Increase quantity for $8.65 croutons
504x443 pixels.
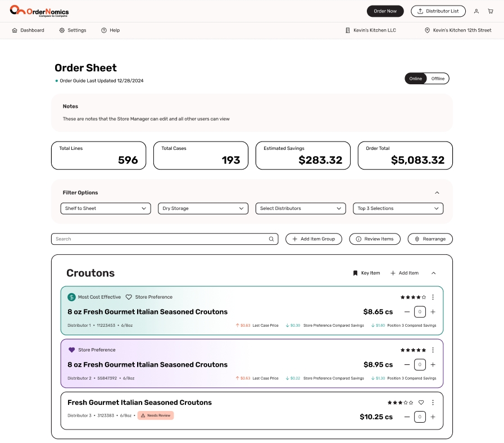pos(433,312)
